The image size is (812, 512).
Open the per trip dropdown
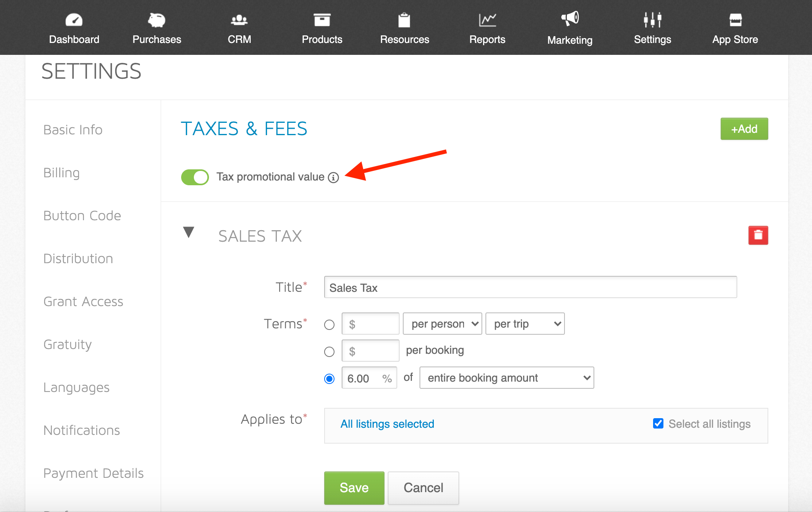pos(525,324)
